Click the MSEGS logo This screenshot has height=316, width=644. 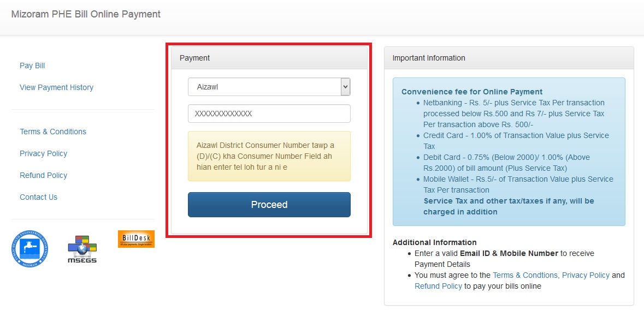tap(82, 250)
